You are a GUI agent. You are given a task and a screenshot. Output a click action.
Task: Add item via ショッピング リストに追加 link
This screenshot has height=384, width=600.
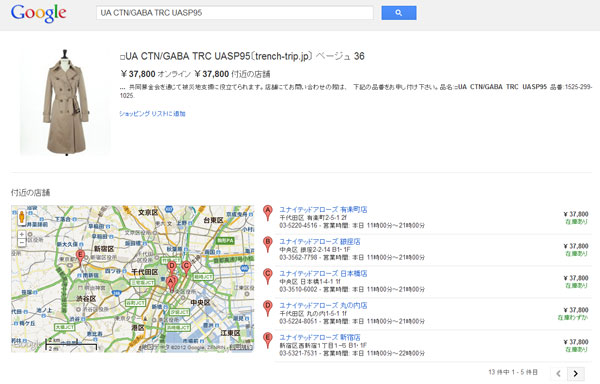tap(152, 114)
